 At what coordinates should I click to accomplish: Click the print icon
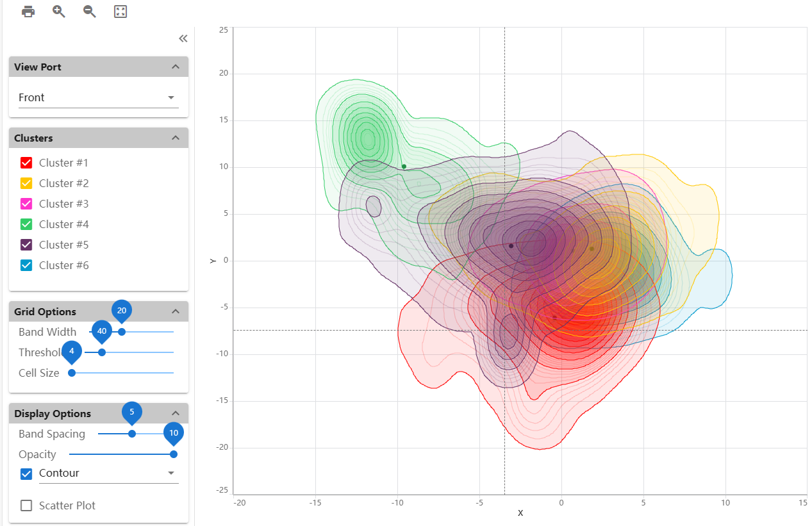28,12
